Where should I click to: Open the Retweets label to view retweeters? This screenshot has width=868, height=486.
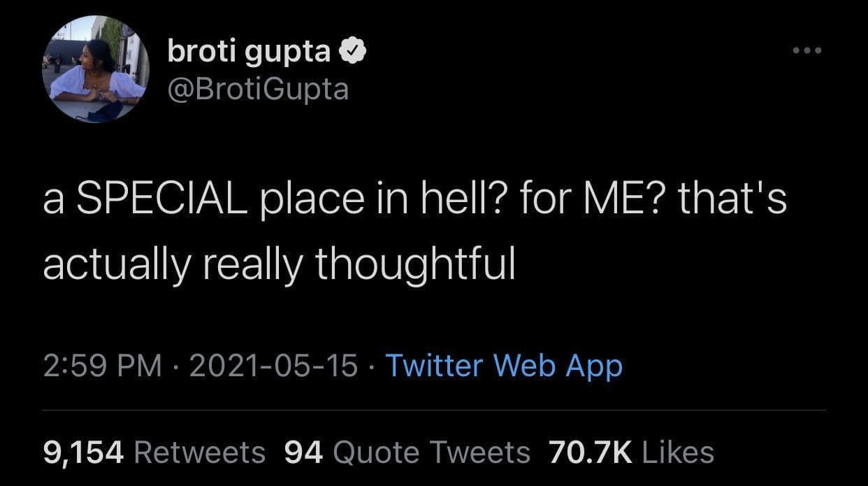(x=199, y=452)
